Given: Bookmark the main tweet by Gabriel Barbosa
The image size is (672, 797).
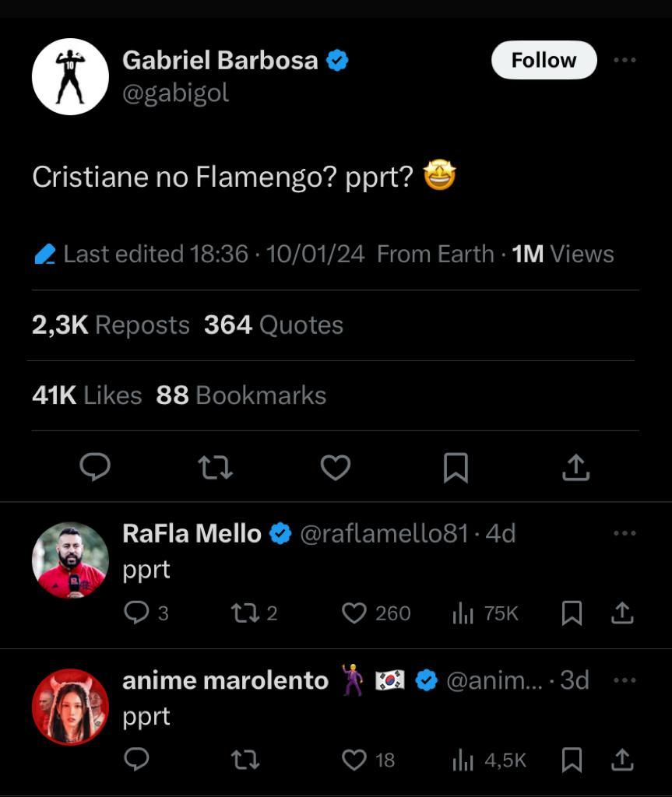Looking at the screenshot, I should pos(456,467).
